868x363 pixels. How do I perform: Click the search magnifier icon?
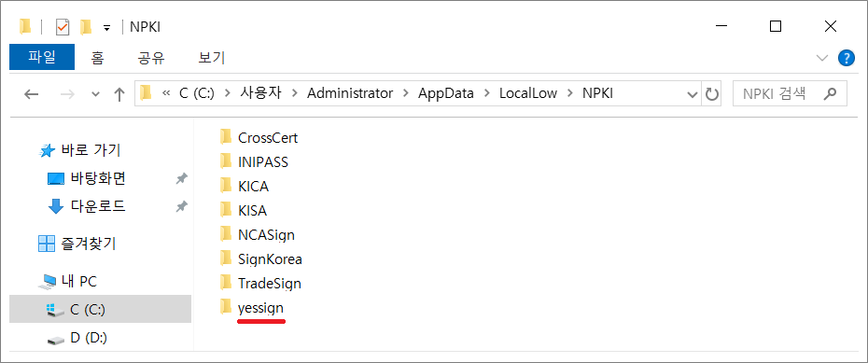pyautogui.click(x=829, y=94)
